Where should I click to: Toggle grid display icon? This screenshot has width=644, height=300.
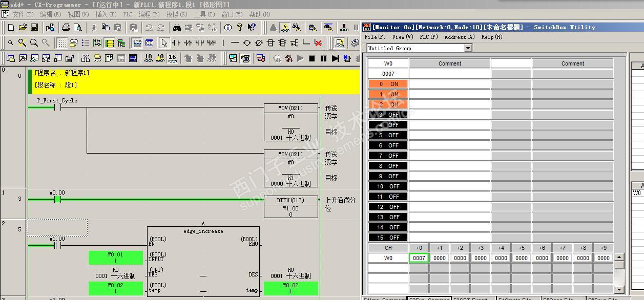[x=61, y=43]
